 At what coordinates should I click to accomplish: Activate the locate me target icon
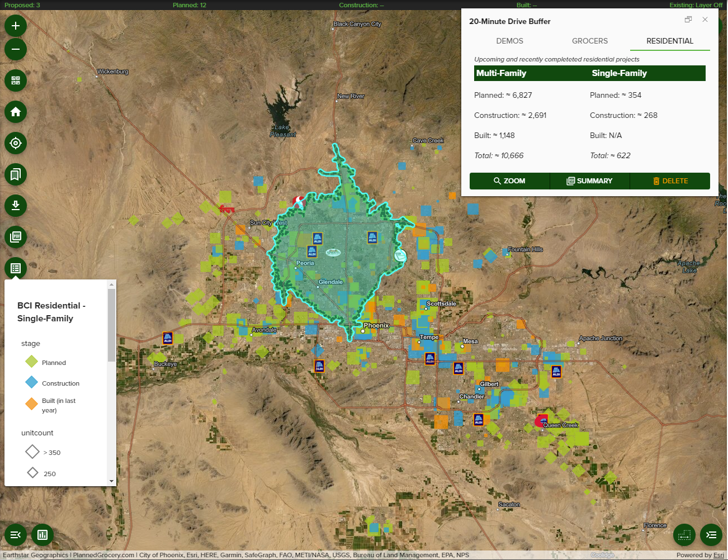16,143
